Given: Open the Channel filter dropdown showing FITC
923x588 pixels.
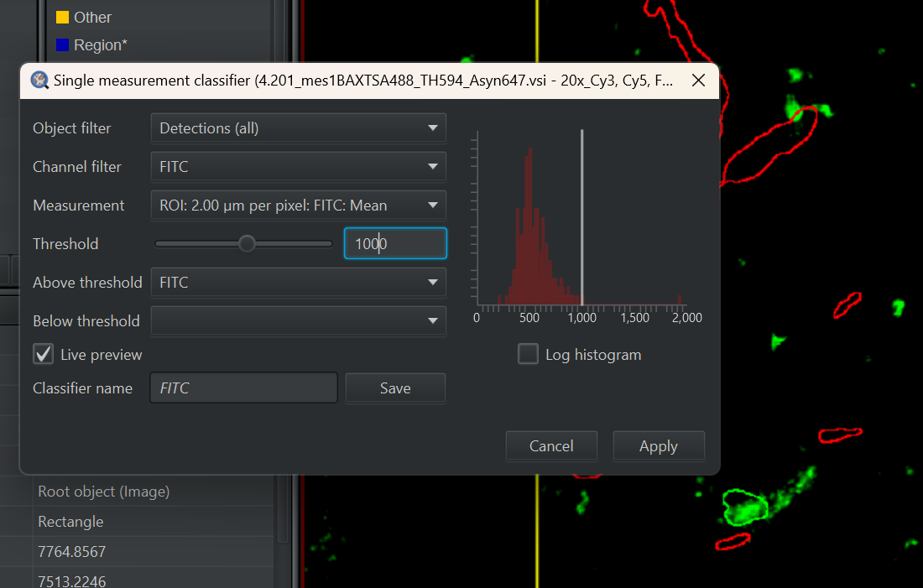Looking at the screenshot, I should pyautogui.click(x=298, y=166).
